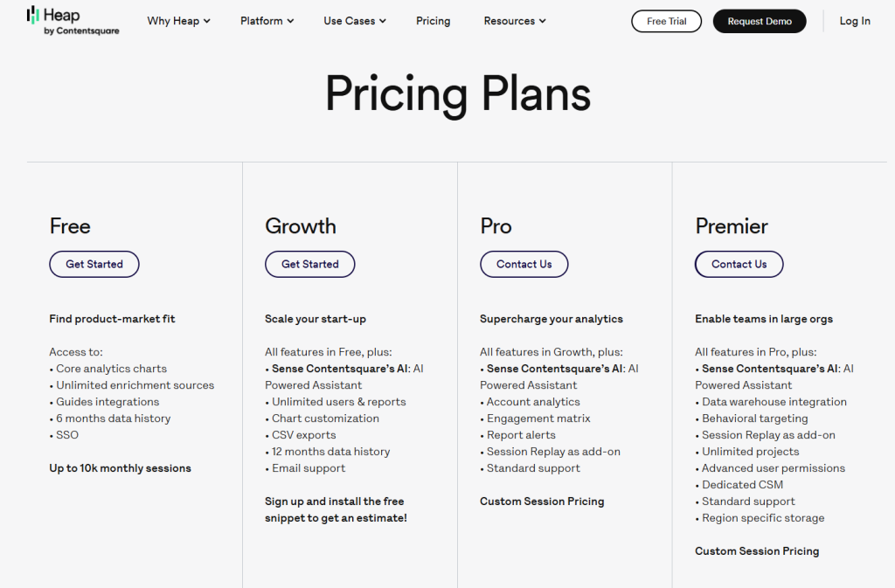The height and width of the screenshot is (588, 895).
Task: Click the Free plan title
Action: [x=70, y=226]
